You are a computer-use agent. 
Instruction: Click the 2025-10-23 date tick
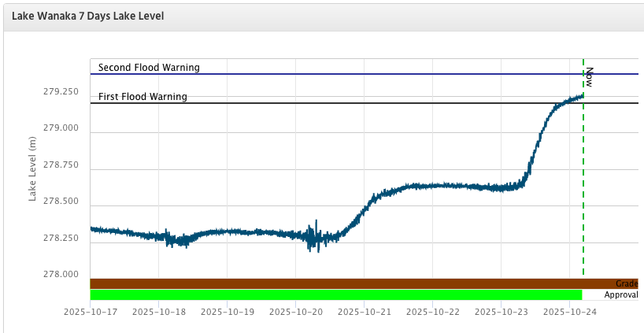click(502, 312)
